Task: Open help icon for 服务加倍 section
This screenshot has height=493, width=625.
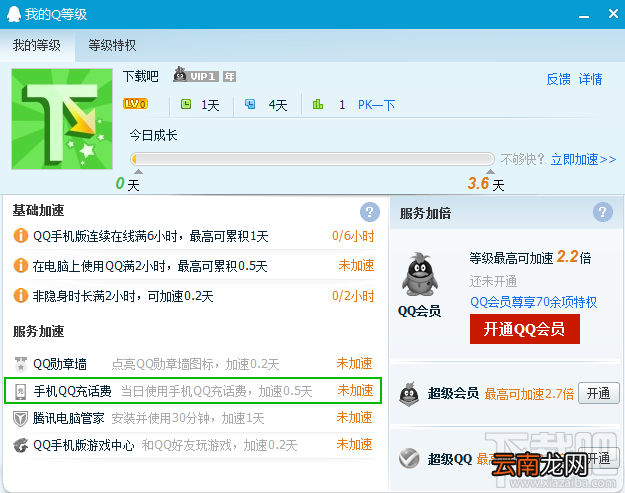Action: point(603,212)
